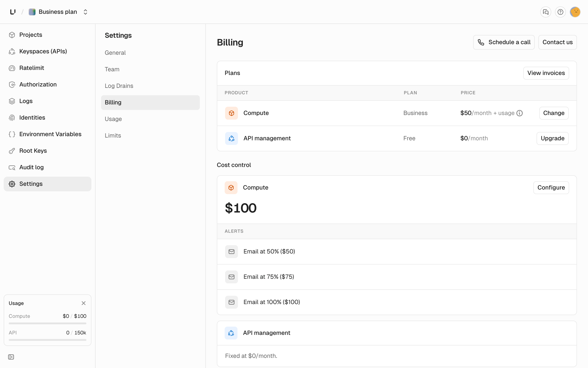Click the API management icon in bottom card

(231, 333)
